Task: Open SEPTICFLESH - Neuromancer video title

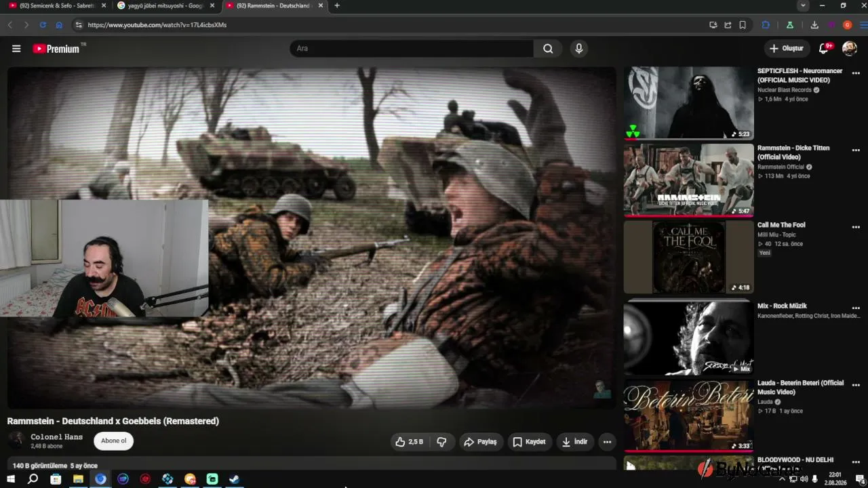Action: 800,75
